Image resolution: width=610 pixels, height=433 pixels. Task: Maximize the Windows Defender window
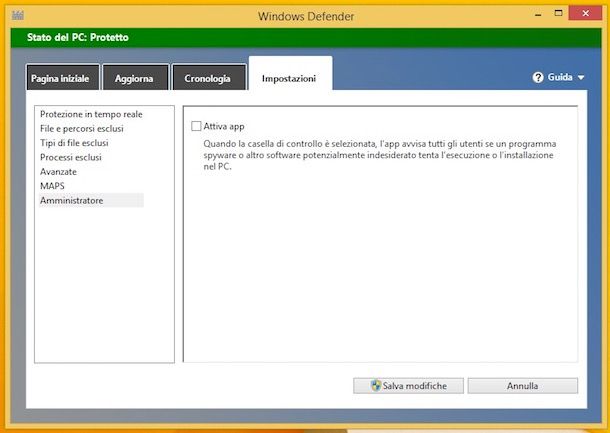point(558,13)
